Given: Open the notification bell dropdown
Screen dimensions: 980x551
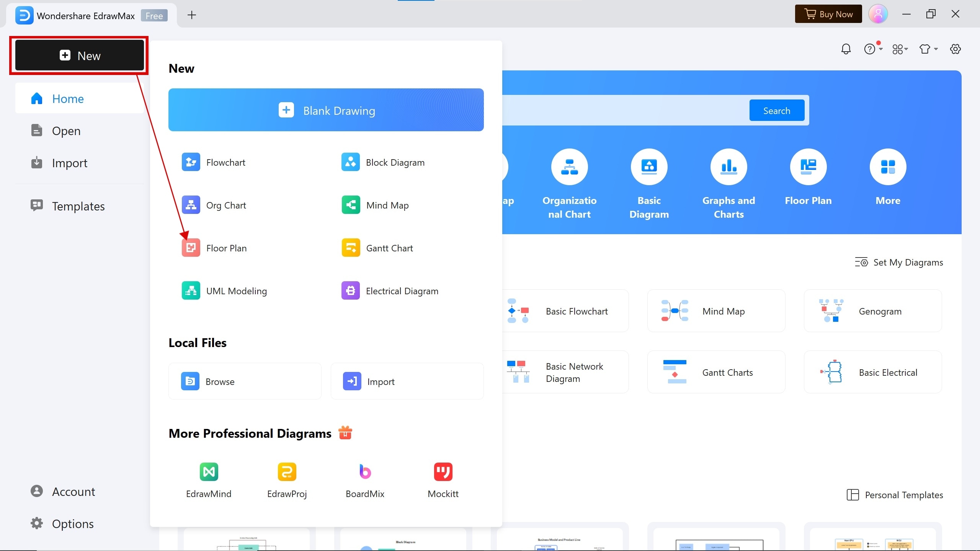Looking at the screenshot, I should (846, 49).
